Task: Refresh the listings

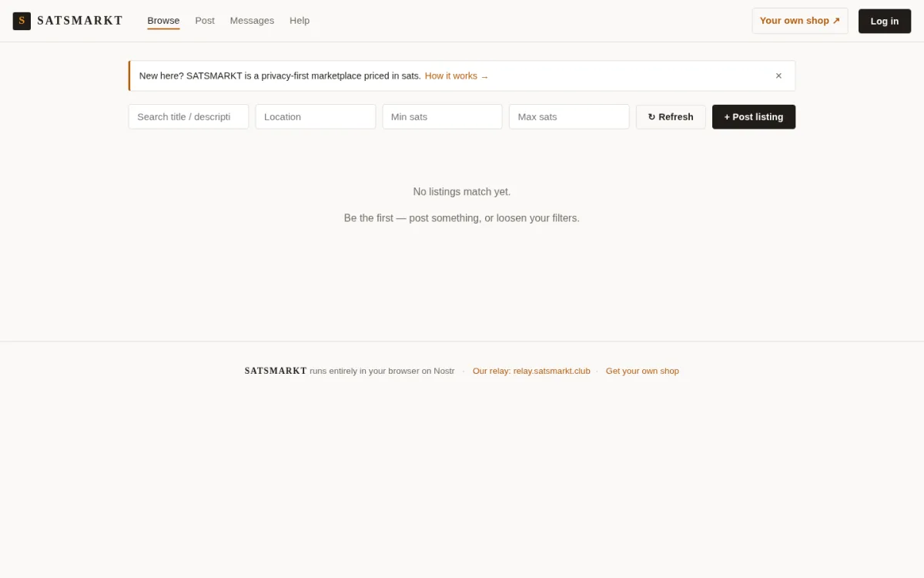Action: click(x=671, y=117)
